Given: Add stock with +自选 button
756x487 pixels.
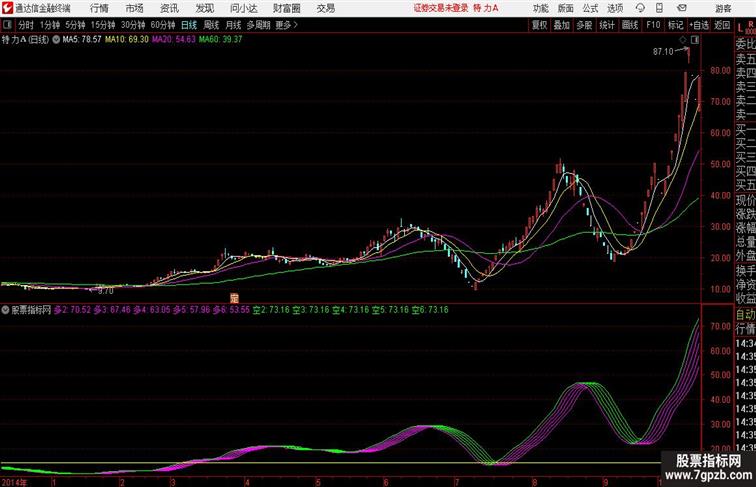Looking at the screenshot, I should tap(699, 25).
